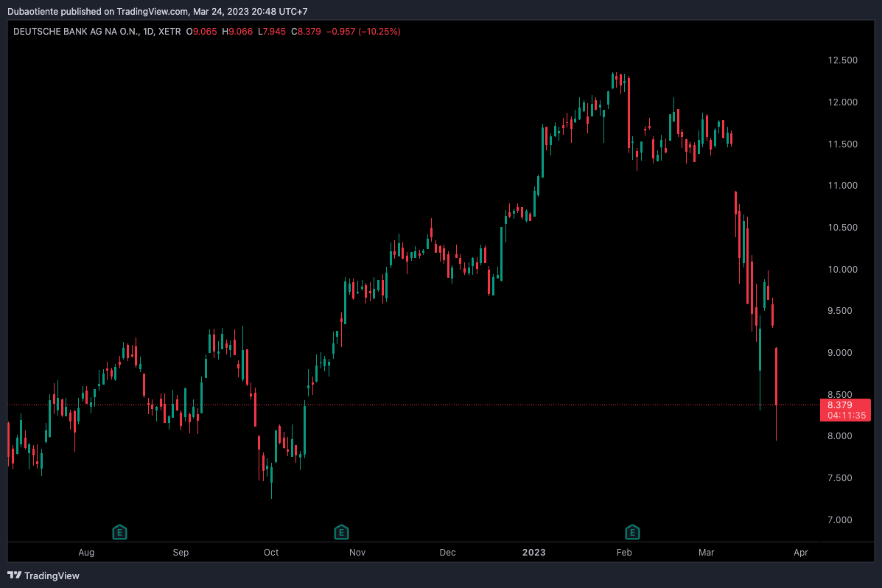
Task: Click the bar countdown 04:11:35
Action: pos(847,416)
